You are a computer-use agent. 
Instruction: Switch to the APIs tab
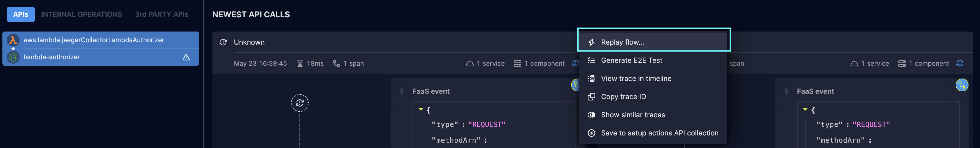[x=21, y=14]
